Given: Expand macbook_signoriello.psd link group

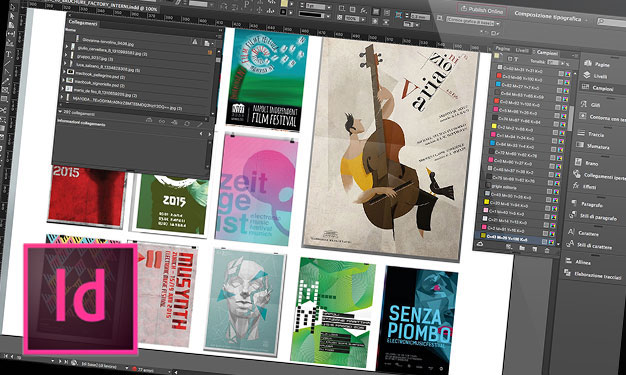Looking at the screenshot, I should (63, 79).
